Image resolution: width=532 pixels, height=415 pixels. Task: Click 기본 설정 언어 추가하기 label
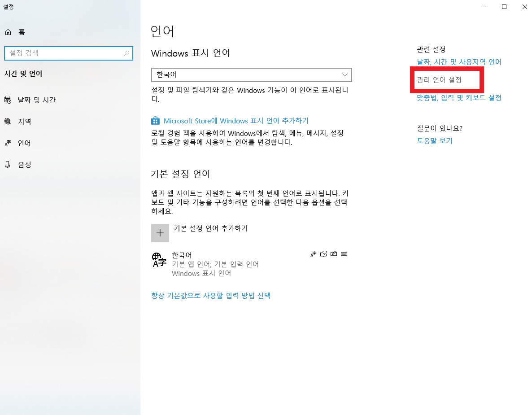point(211,228)
